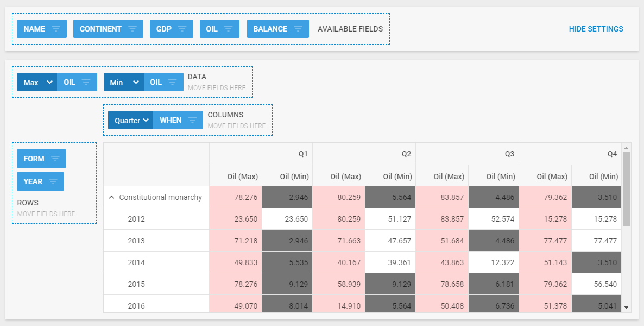This screenshot has width=644, height=326.
Task: Open the Quarter grouping dropdown
Action: [131, 120]
